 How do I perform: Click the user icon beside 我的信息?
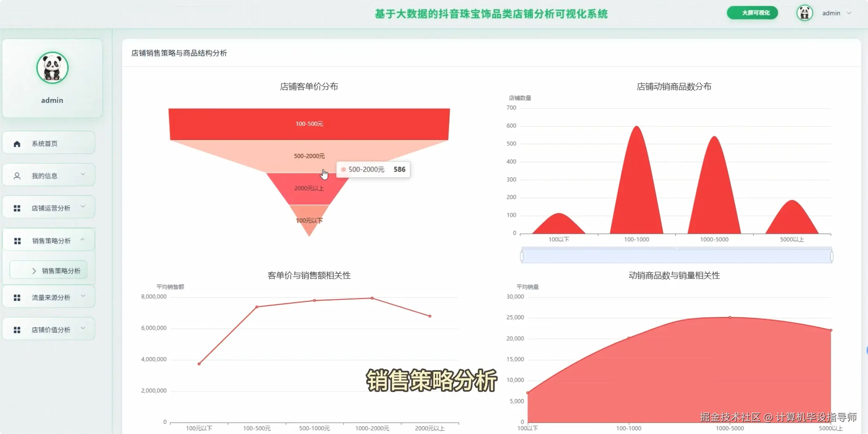pyautogui.click(x=17, y=176)
